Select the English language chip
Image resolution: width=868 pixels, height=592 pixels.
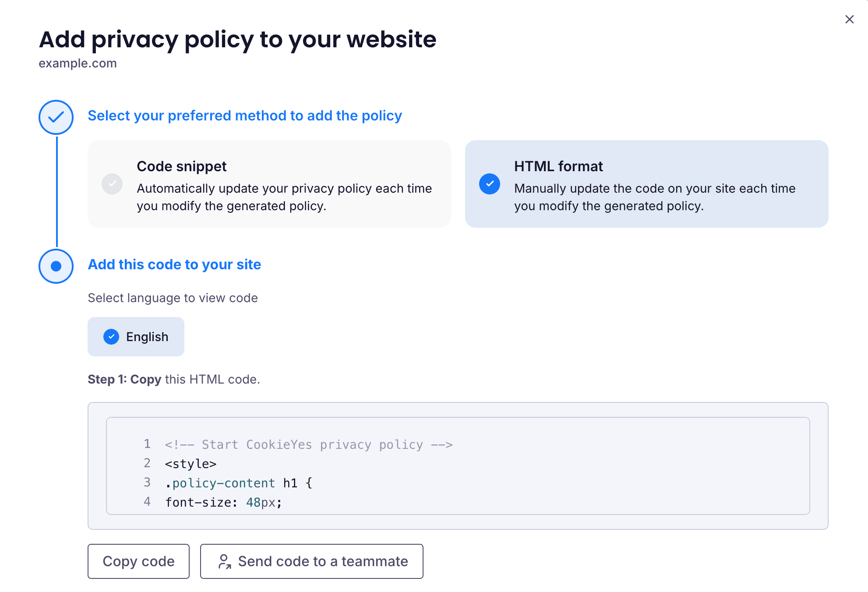136,337
